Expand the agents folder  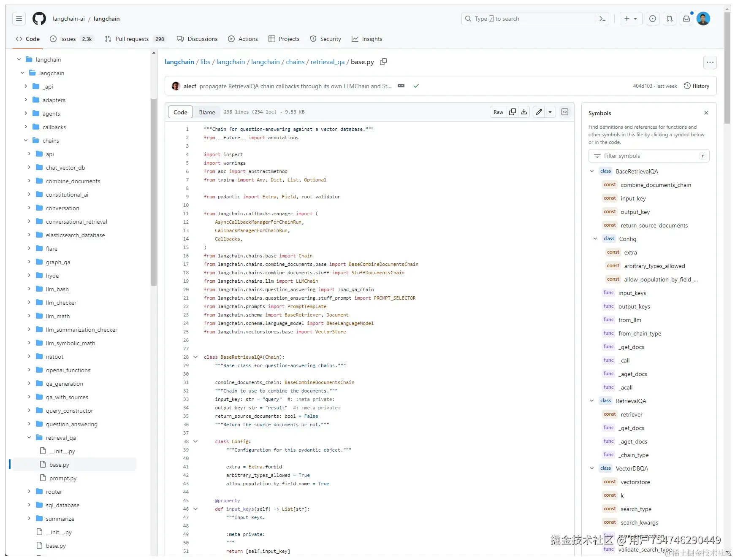[26, 114]
